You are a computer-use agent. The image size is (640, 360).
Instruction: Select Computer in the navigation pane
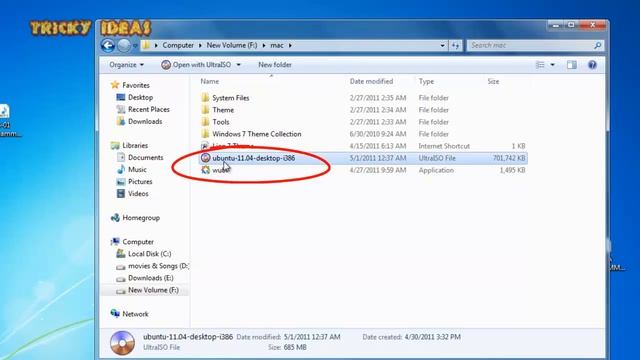tap(138, 242)
